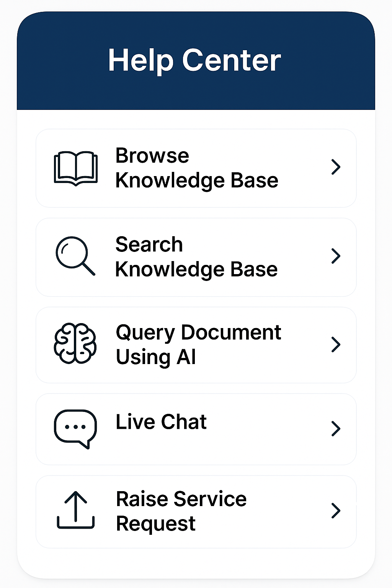
Task: Click the open book icon
Action: [x=76, y=168]
